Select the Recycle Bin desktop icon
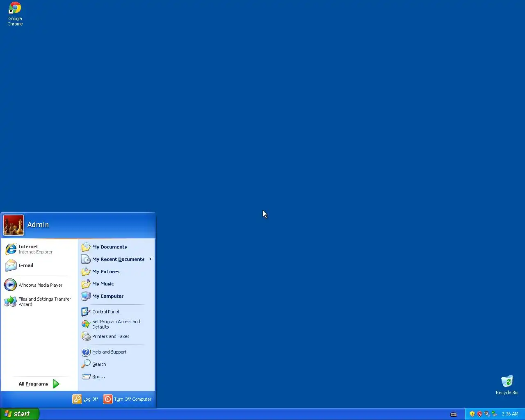Image resolution: width=525 pixels, height=420 pixels. pos(507,385)
